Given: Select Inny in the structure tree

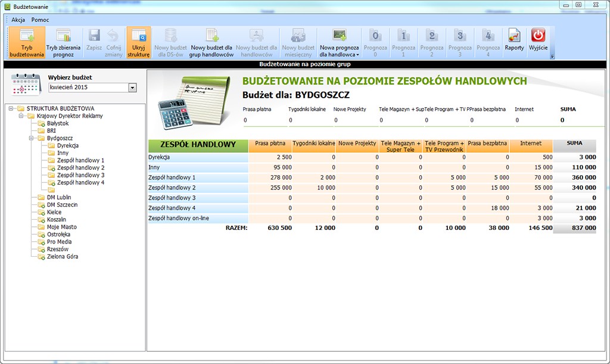Looking at the screenshot, I should click(63, 153).
